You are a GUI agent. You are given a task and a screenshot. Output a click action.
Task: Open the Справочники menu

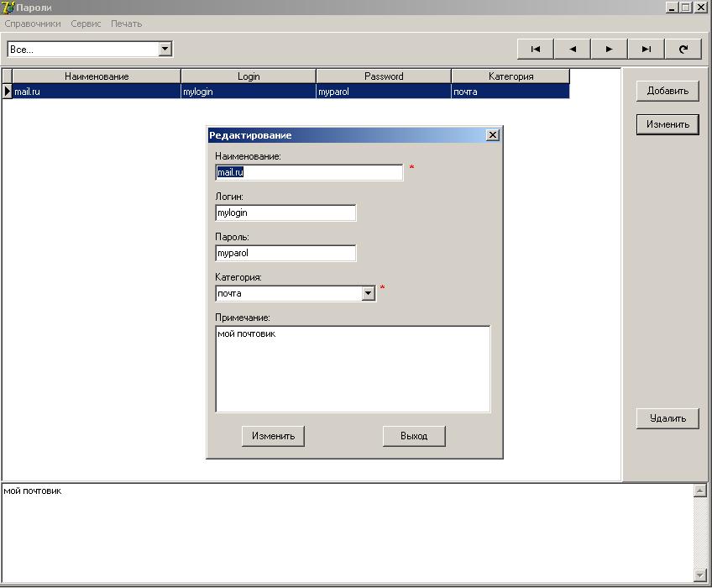[x=33, y=24]
